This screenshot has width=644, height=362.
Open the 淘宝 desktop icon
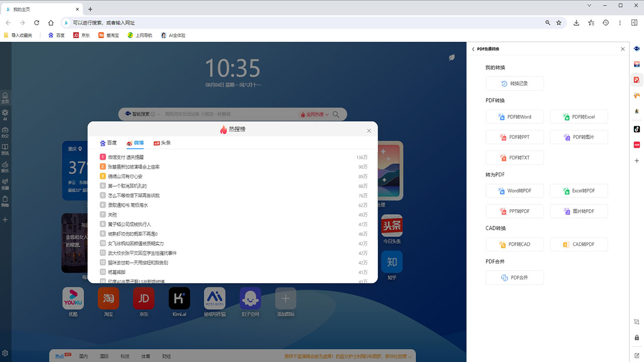click(108, 298)
